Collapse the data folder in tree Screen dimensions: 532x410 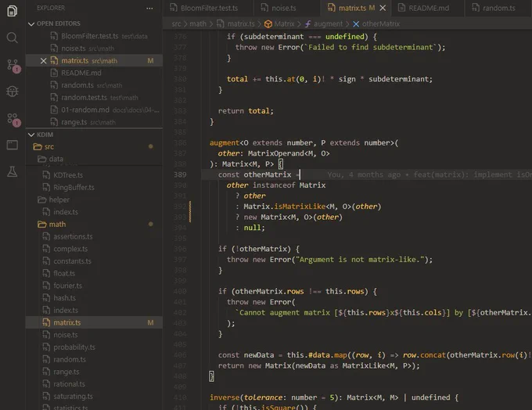click(94, 159)
